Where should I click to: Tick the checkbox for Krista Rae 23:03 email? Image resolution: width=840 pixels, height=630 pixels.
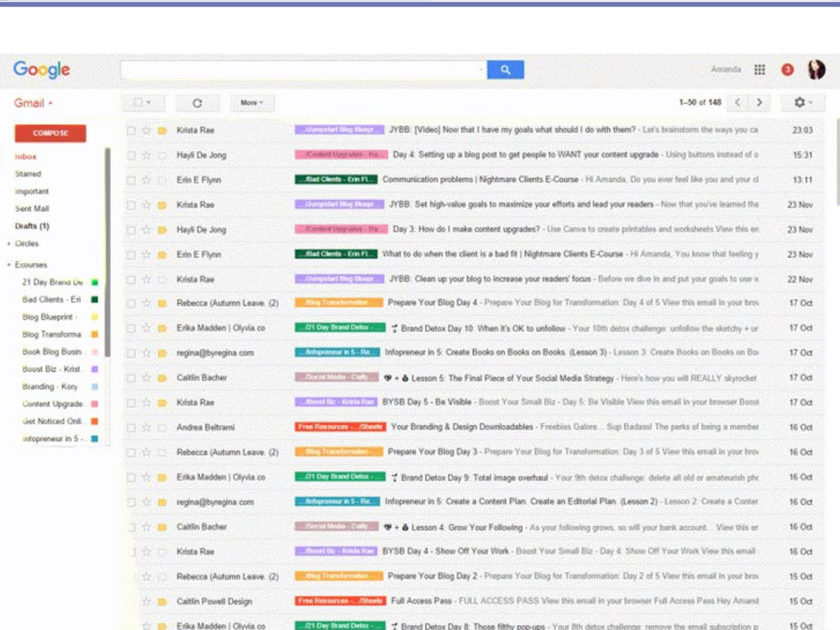[131, 130]
